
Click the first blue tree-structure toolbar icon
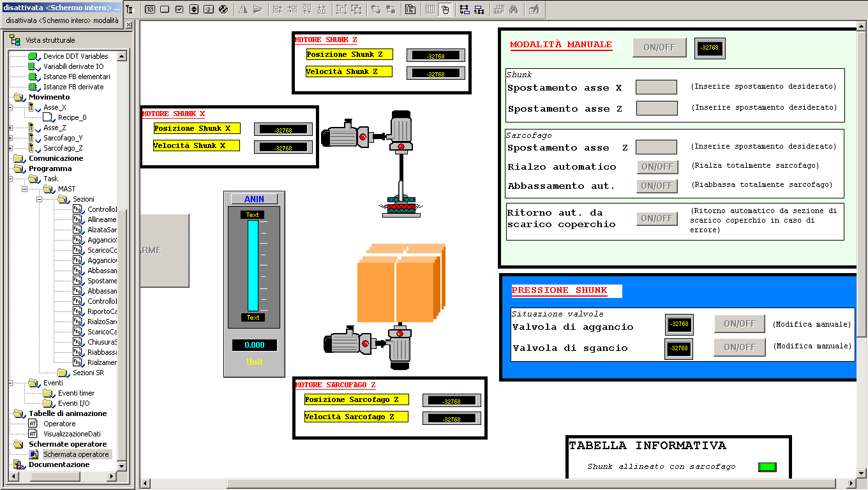click(465, 10)
